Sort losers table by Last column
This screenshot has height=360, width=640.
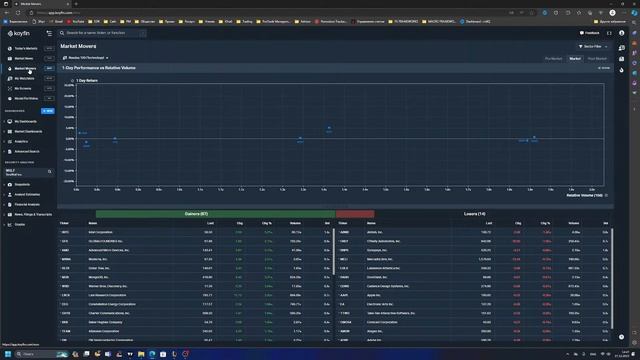tap(489, 223)
